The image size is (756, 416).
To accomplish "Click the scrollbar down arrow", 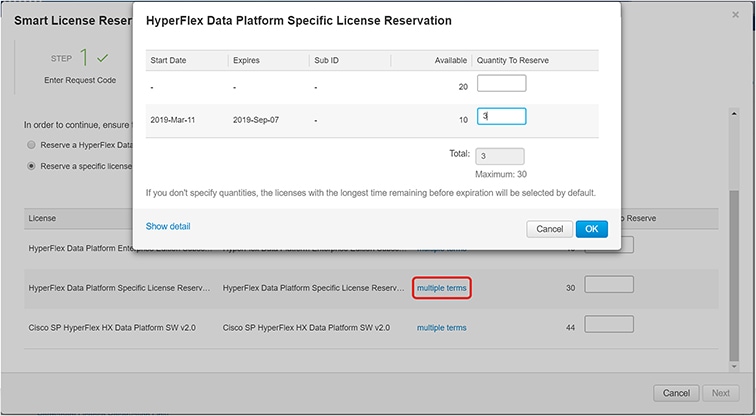I will (x=734, y=367).
